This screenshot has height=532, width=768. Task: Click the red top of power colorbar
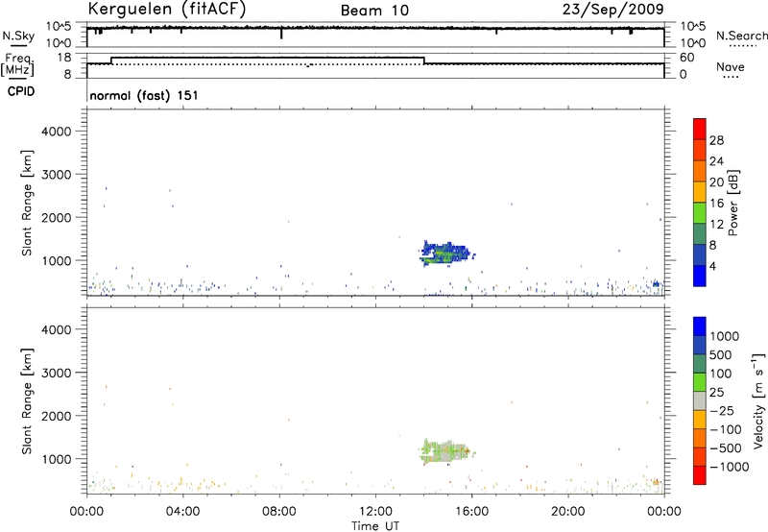click(x=700, y=129)
